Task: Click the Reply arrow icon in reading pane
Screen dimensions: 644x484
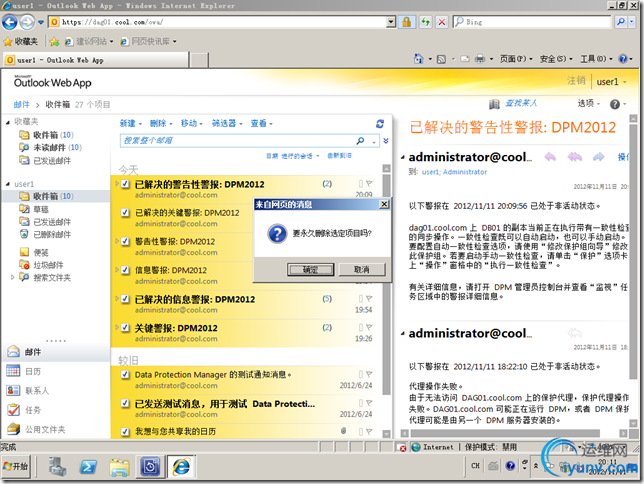Action: pyautogui.click(x=550, y=157)
